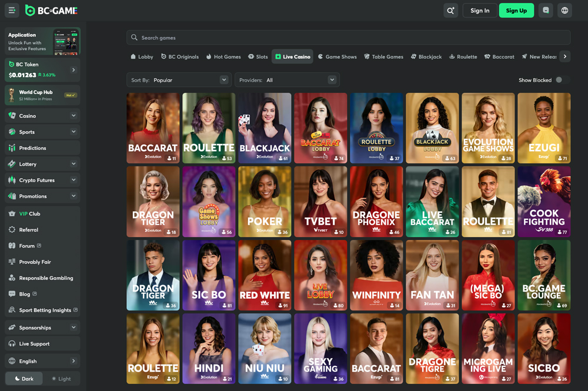Toggle the Show Blocked switch
Image resolution: width=588 pixels, height=391 pixels.
pyautogui.click(x=562, y=80)
